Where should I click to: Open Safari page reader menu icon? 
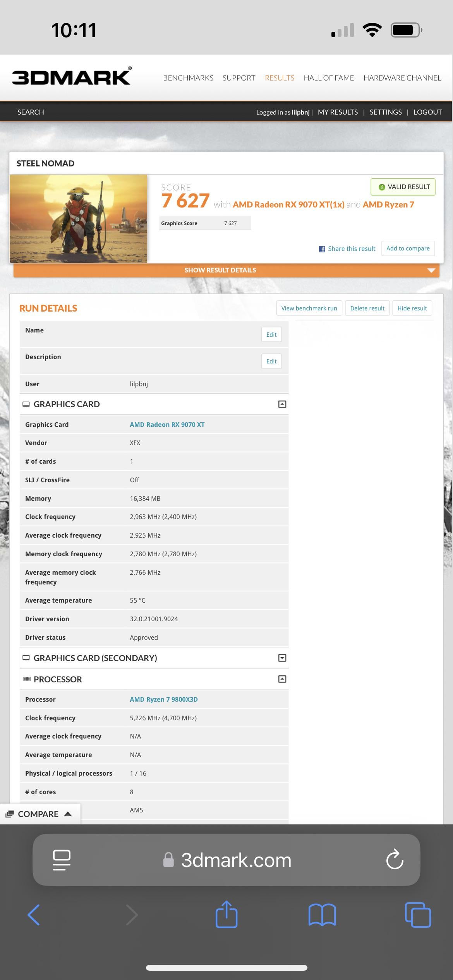(x=62, y=860)
